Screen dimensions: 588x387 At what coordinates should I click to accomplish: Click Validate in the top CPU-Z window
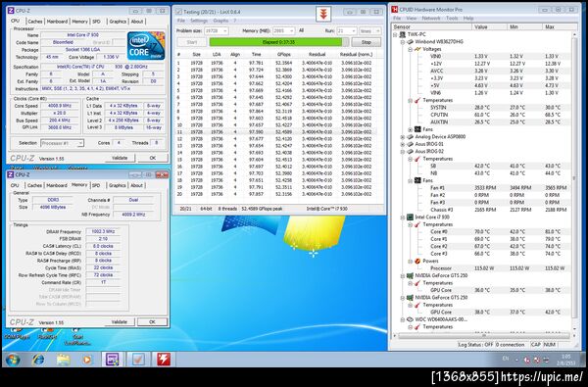click(120, 158)
